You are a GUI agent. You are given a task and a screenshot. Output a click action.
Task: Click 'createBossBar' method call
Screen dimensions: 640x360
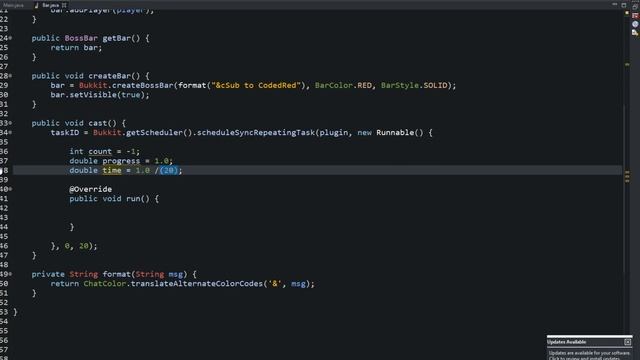142,85
